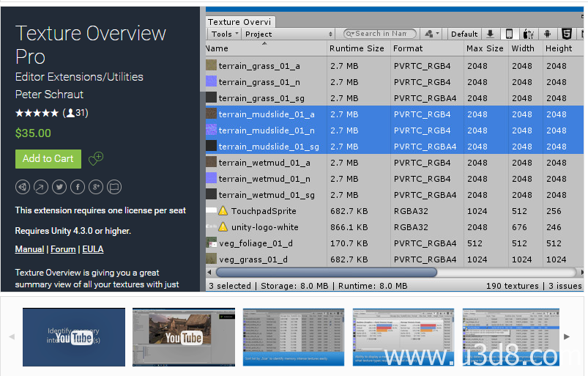Select the Default platform button
Viewport: 588px width, 376px height.
tap(464, 34)
